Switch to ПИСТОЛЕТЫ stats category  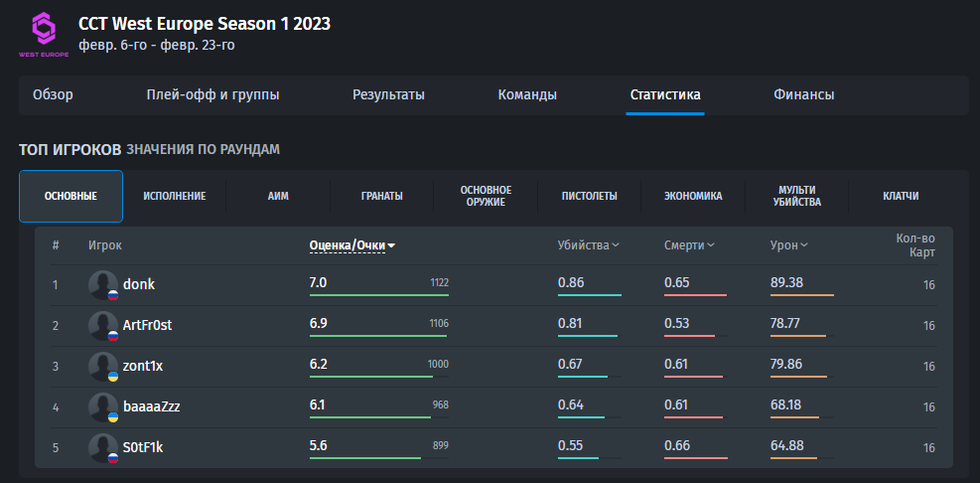(590, 197)
